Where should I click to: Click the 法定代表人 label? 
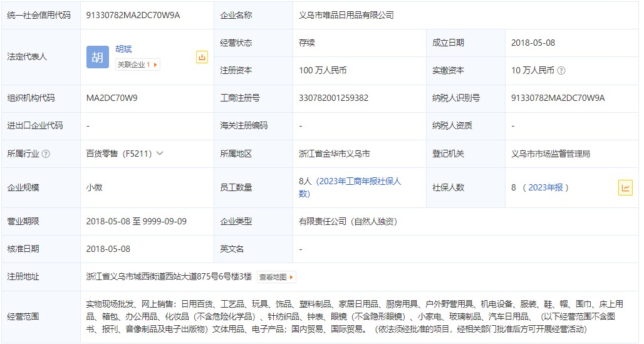pyautogui.click(x=27, y=57)
